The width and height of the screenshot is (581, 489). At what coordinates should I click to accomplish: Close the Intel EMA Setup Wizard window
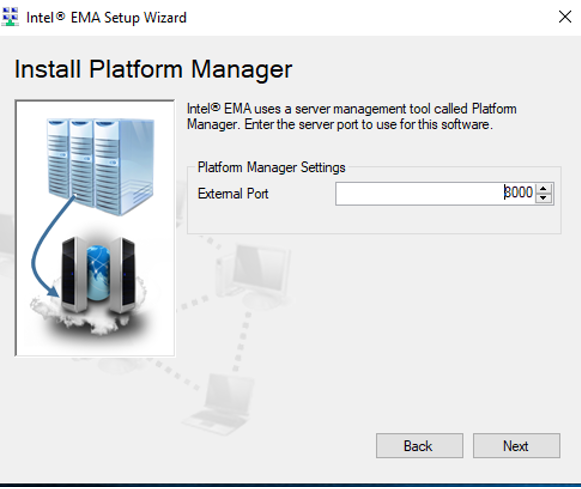[x=565, y=17]
